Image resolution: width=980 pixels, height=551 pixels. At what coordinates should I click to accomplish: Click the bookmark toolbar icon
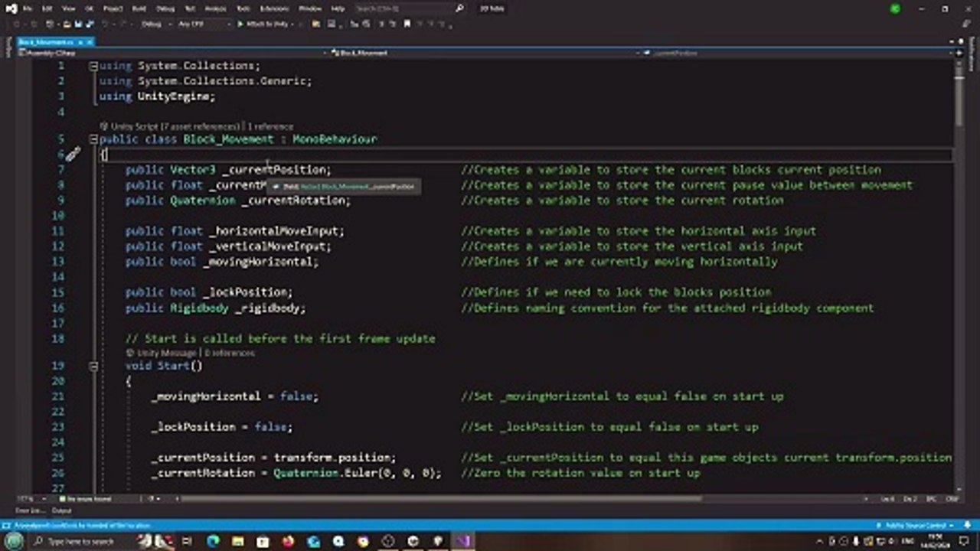coord(407,24)
